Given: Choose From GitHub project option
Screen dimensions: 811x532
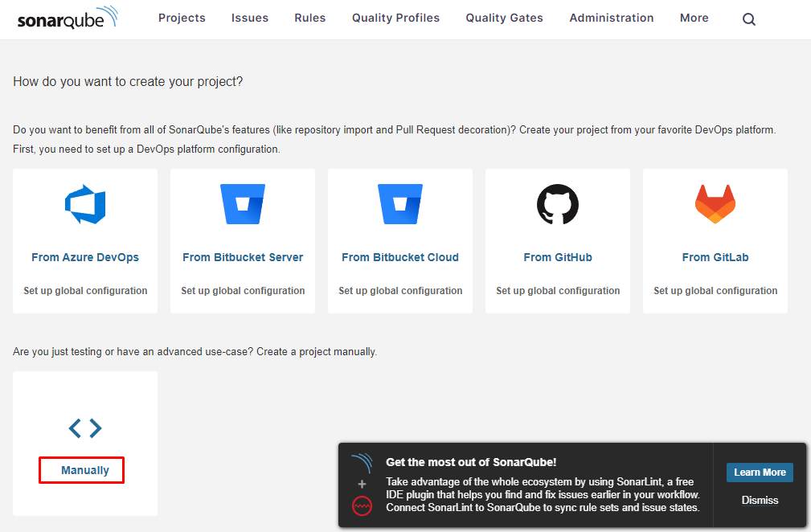Looking at the screenshot, I should tap(558, 257).
